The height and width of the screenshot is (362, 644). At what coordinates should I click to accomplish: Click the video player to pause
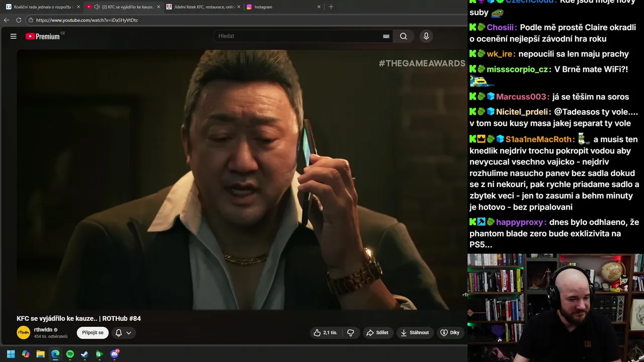[x=242, y=179]
